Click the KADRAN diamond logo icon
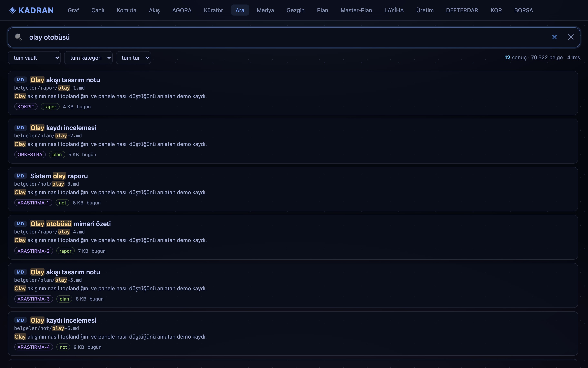Image resolution: width=588 pixels, height=368 pixels. (12, 10)
